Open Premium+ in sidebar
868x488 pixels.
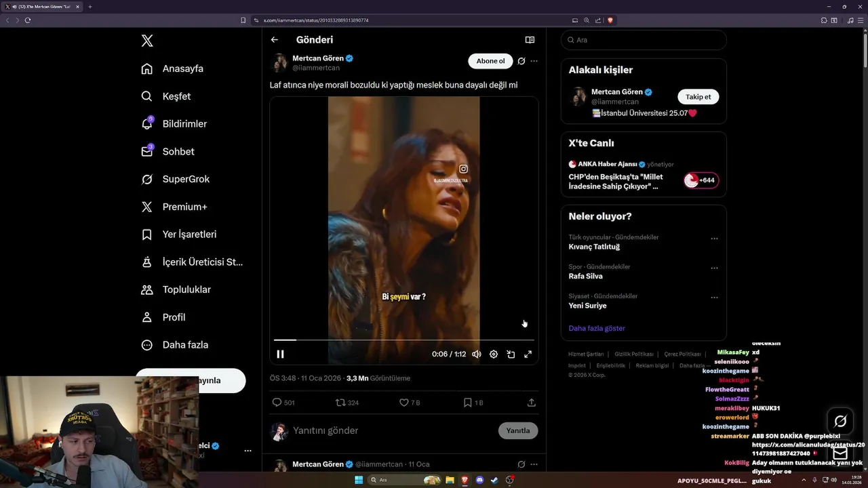click(x=174, y=207)
